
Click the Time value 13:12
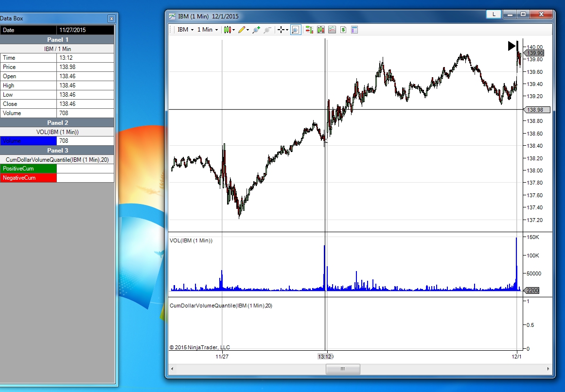coord(86,58)
